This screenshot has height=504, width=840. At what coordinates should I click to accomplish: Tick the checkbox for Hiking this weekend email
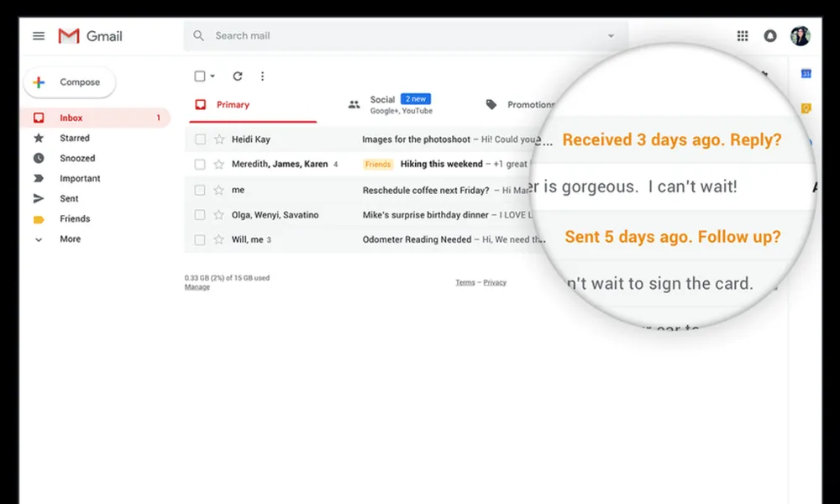click(200, 164)
